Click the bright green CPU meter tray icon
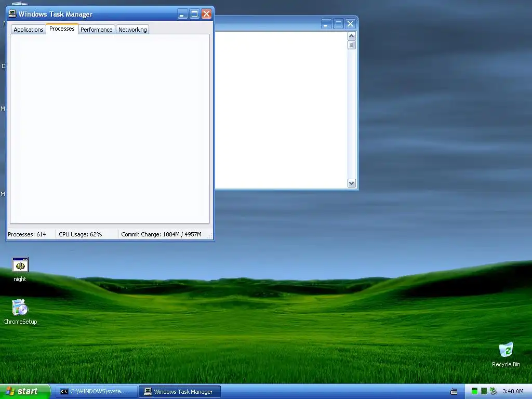532x399 pixels. pyautogui.click(x=475, y=391)
